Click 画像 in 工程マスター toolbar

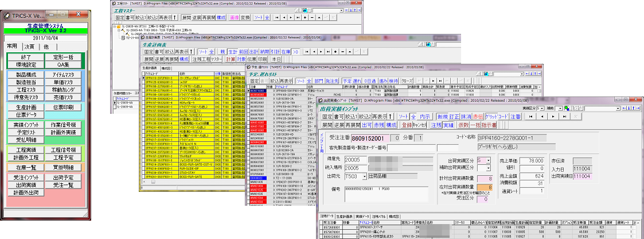coord(235,17)
